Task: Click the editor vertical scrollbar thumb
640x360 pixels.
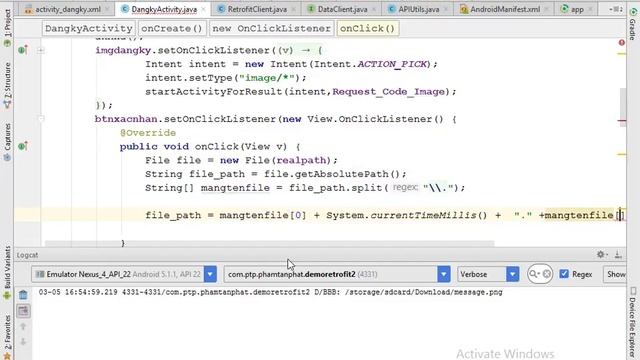Action: (x=622, y=108)
